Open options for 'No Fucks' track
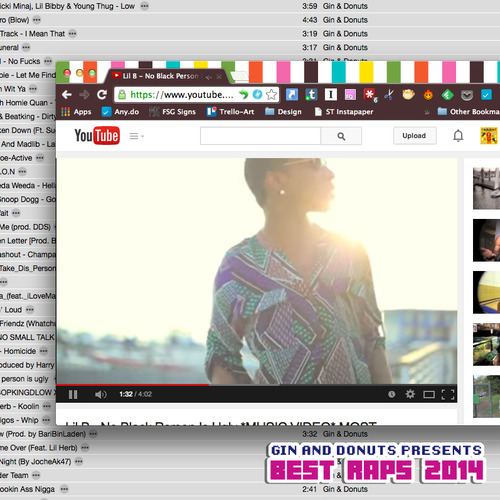500x500 pixels. click(48, 61)
